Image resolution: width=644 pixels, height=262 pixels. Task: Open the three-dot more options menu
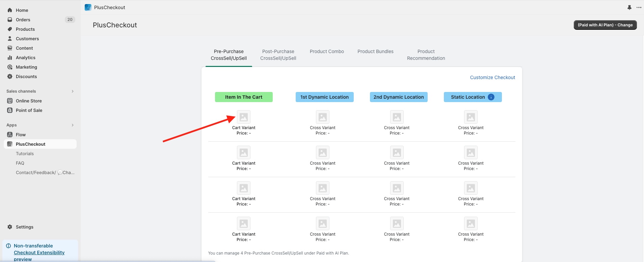coord(639,7)
